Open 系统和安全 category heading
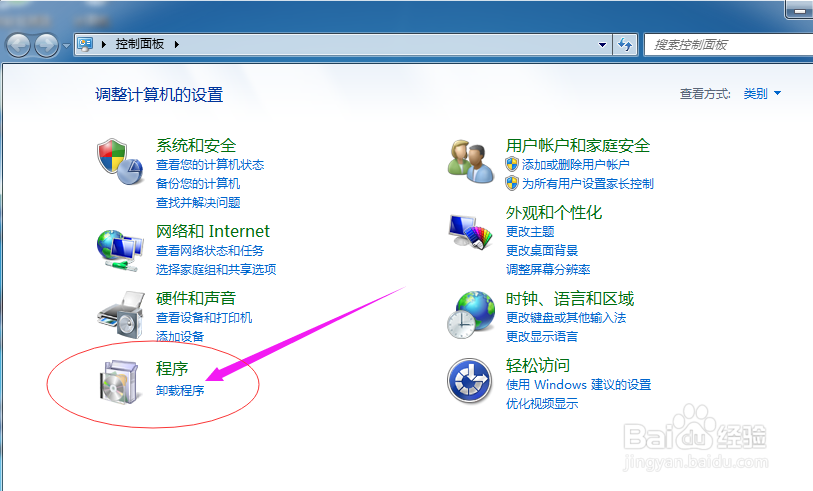The image size is (813, 491). click(x=196, y=146)
